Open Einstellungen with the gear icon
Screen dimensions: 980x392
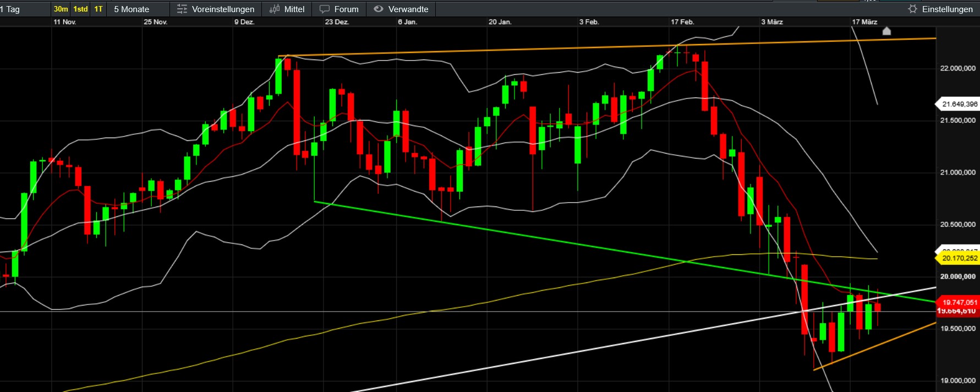pos(912,9)
